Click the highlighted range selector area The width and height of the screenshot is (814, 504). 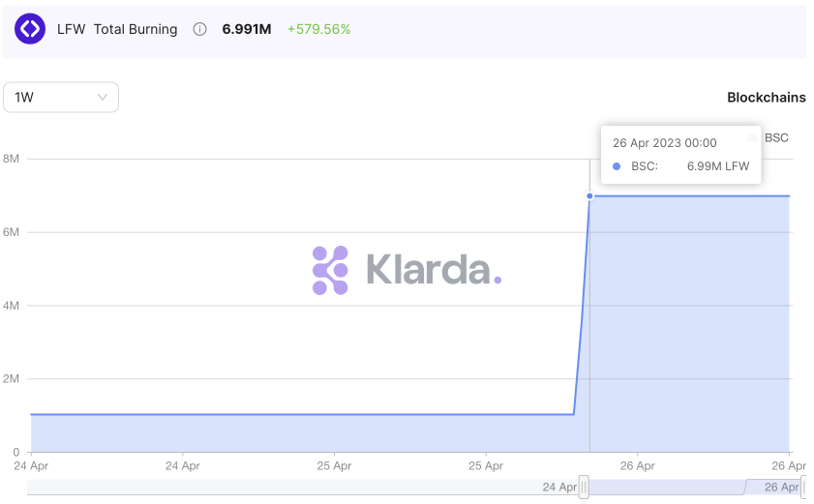pos(694,487)
